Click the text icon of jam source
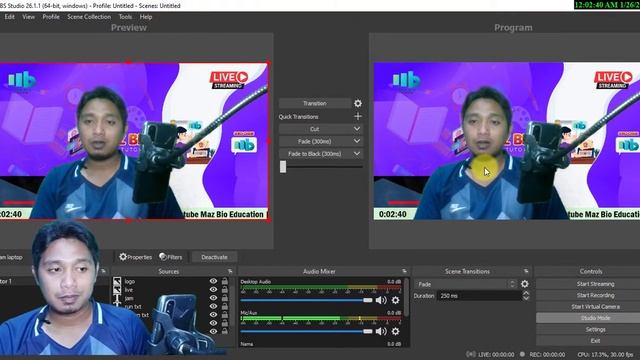The height and width of the screenshot is (360, 640). point(117,299)
